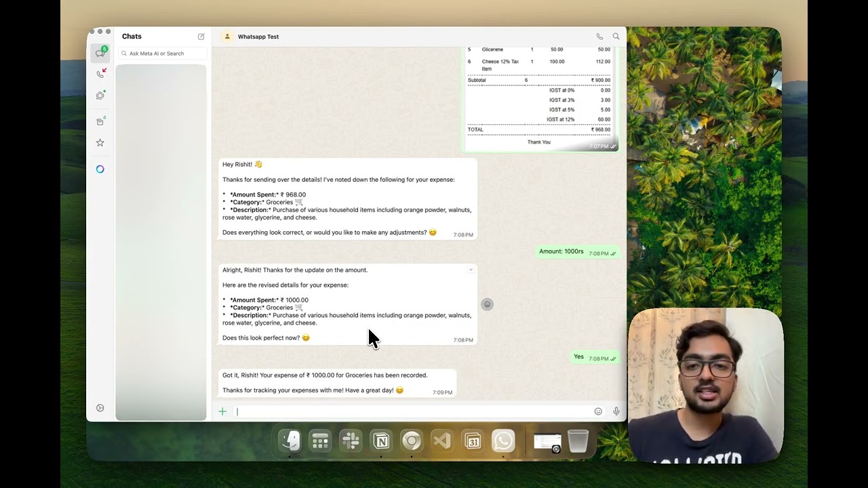Open the emoji picker in message bar
868x488 pixels.
tap(598, 411)
